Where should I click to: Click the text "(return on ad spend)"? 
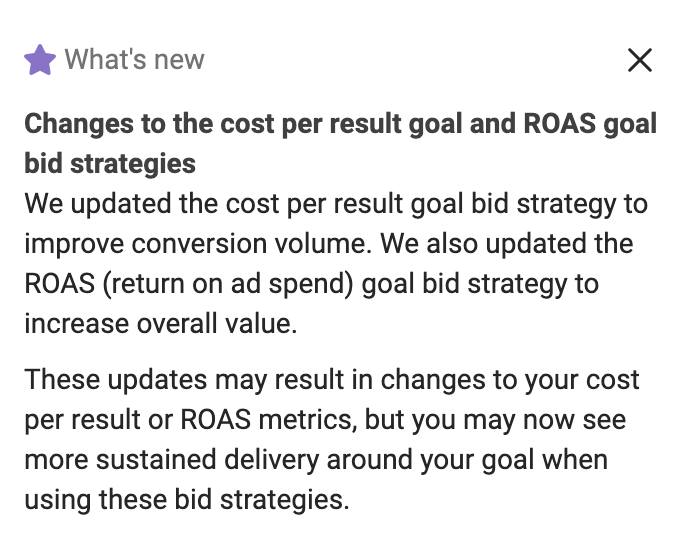(228, 284)
